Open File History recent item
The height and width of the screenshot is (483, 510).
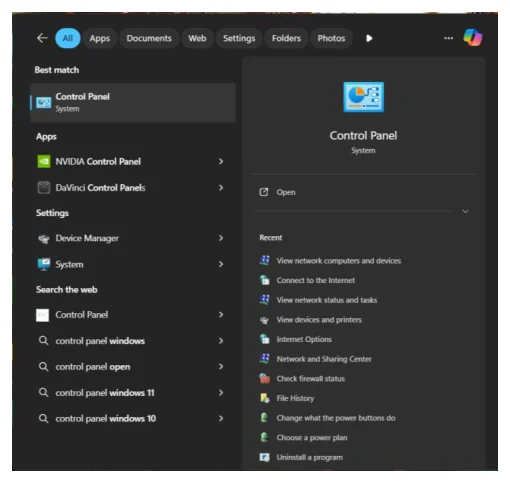[295, 398]
